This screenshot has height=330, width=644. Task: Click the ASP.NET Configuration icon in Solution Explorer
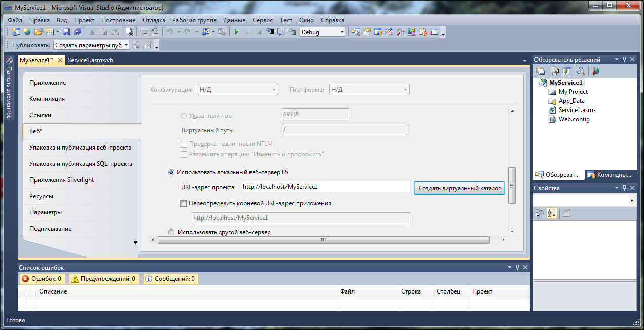click(596, 71)
